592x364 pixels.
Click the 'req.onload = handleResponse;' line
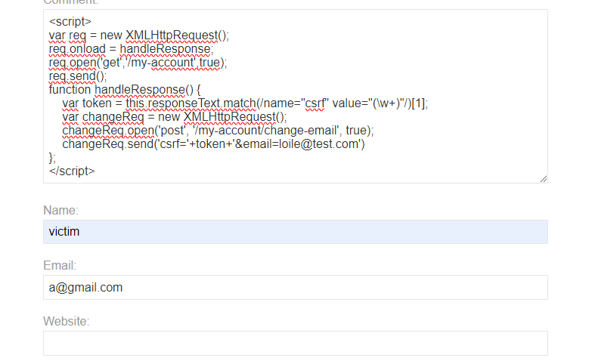(x=131, y=49)
